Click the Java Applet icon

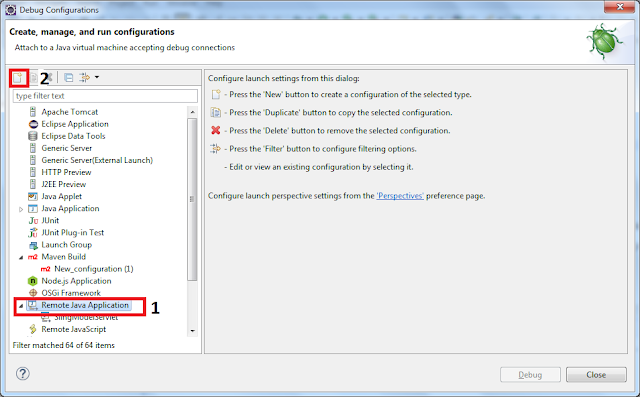(33, 196)
